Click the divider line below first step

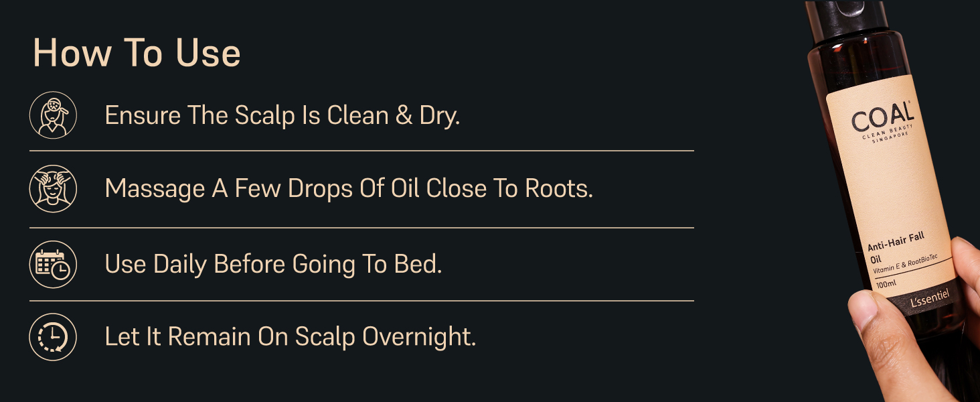coord(361,151)
